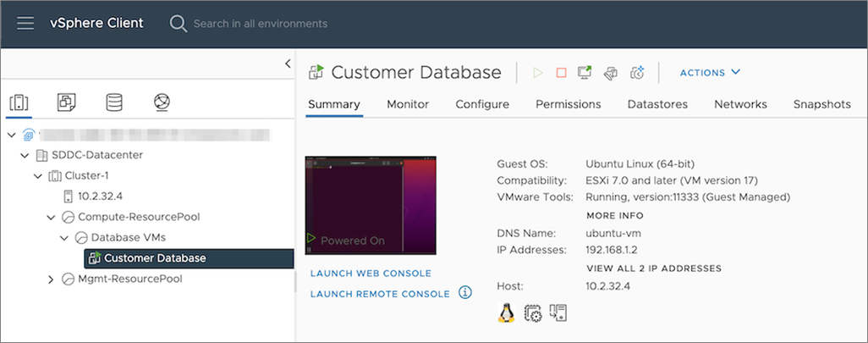Image resolution: width=868 pixels, height=343 pixels.
Task: Open the Snapshots tab
Action: click(x=822, y=104)
